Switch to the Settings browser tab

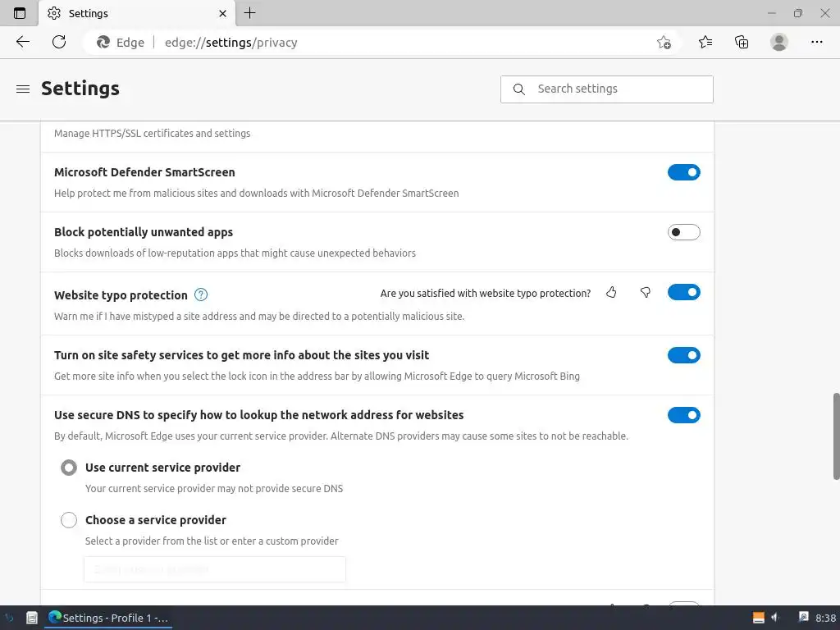pyautogui.click(x=137, y=13)
